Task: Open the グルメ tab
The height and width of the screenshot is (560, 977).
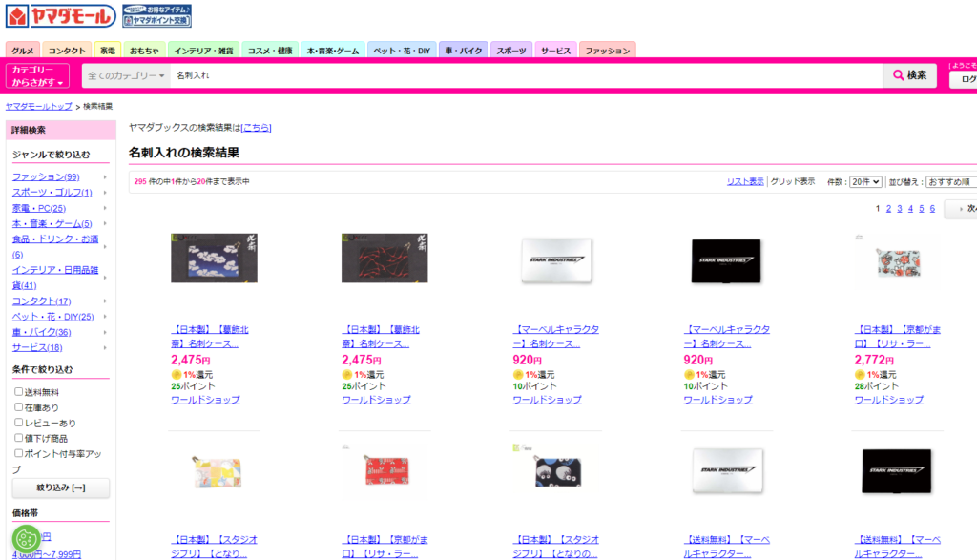Action: 23,51
